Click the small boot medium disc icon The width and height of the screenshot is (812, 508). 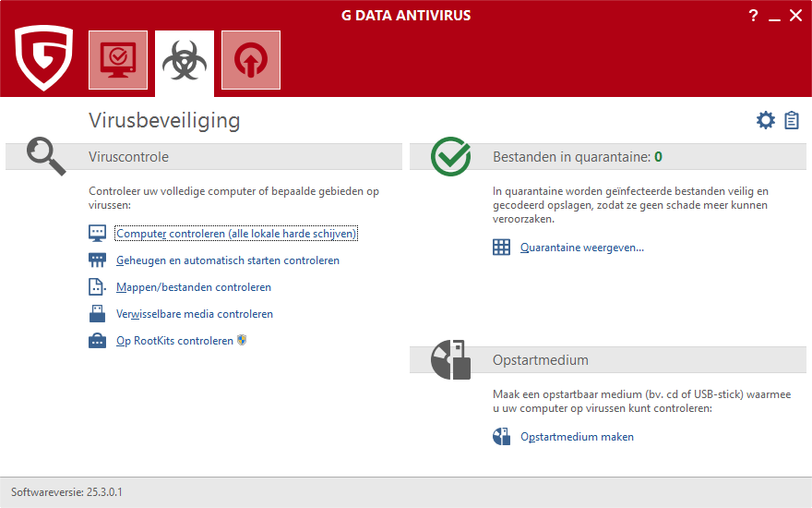(501, 437)
